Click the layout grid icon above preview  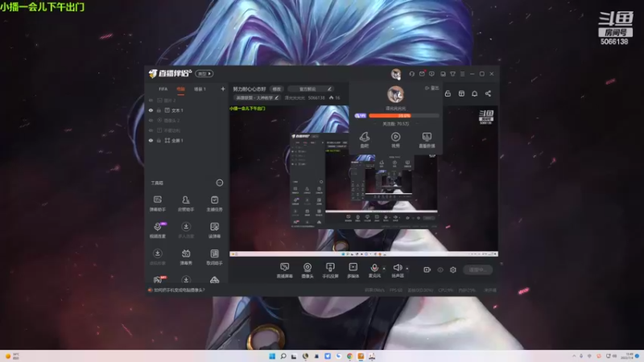tap(461, 93)
